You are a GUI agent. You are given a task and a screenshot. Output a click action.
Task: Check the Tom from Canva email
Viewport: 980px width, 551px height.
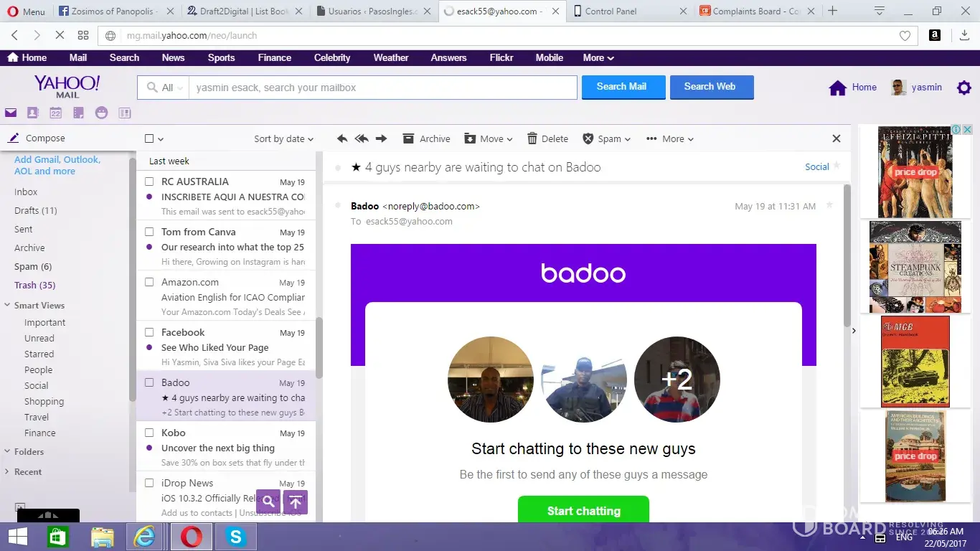pos(149,232)
